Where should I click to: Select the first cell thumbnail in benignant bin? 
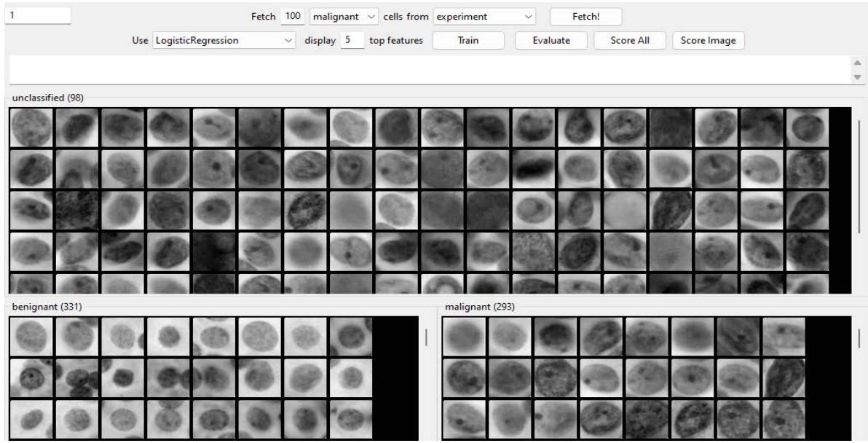tap(31, 336)
